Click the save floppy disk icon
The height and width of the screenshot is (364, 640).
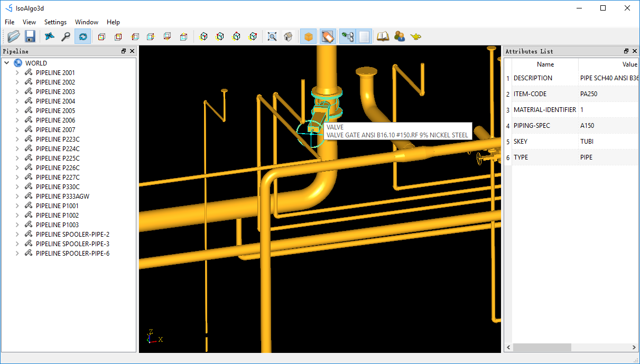30,36
